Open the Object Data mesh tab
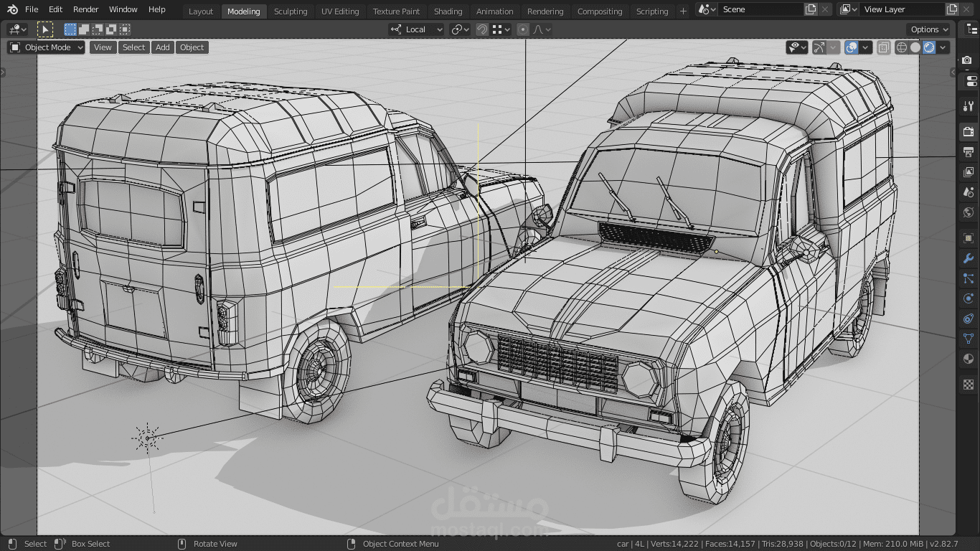 click(x=969, y=339)
